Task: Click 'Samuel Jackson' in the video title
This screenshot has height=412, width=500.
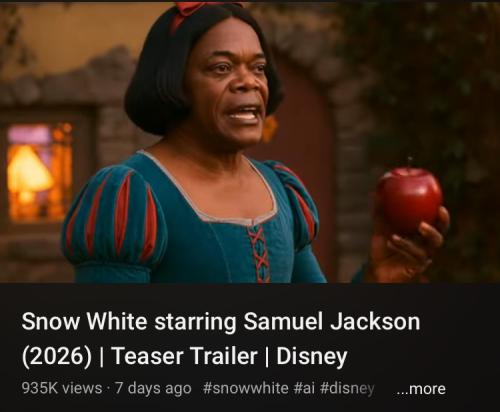Action: pyautogui.click(x=332, y=322)
